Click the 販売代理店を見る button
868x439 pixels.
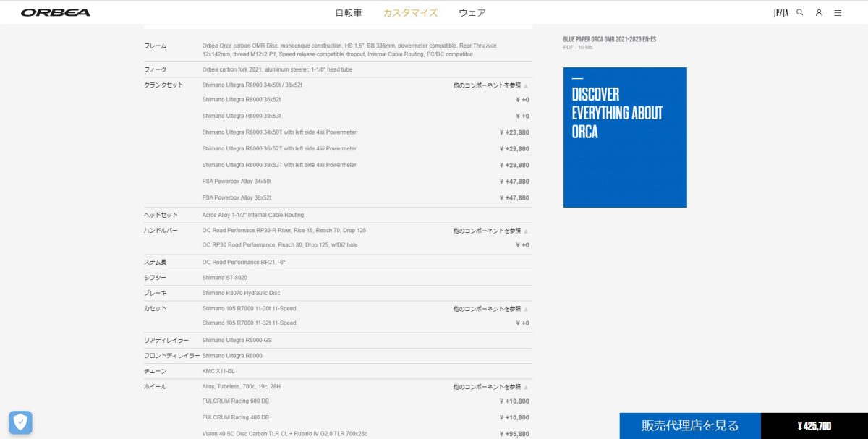coord(690,426)
